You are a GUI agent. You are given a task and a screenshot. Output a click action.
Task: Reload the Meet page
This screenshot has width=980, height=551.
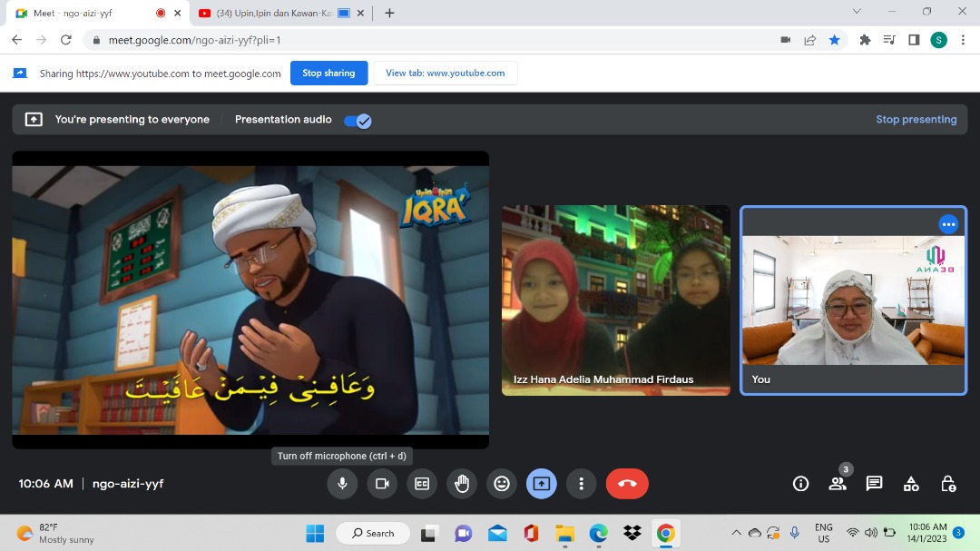tap(66, 40)
